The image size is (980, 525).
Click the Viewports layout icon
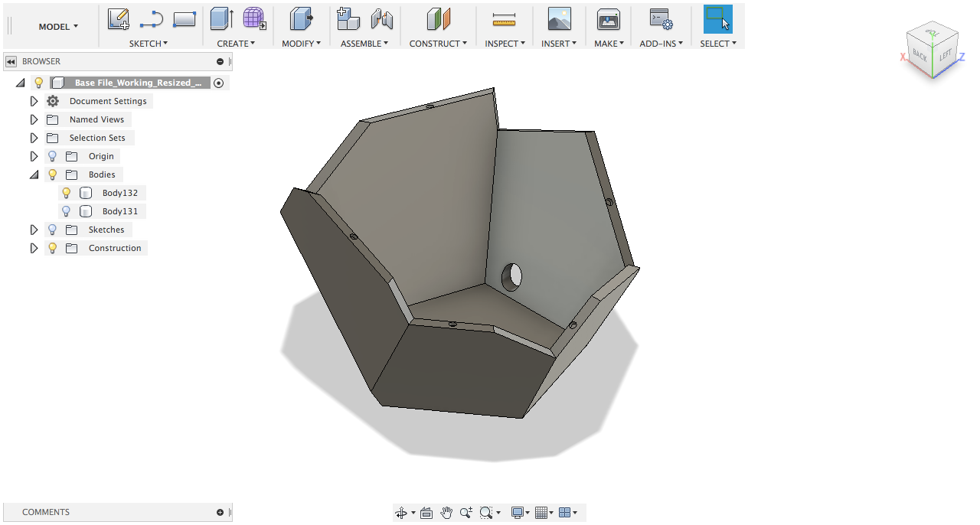tap(564, 513)
